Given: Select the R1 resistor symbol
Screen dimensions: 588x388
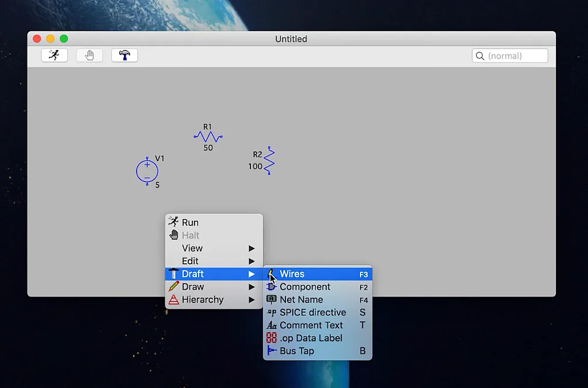Looking at the screenshot, I should click(208, 137).
